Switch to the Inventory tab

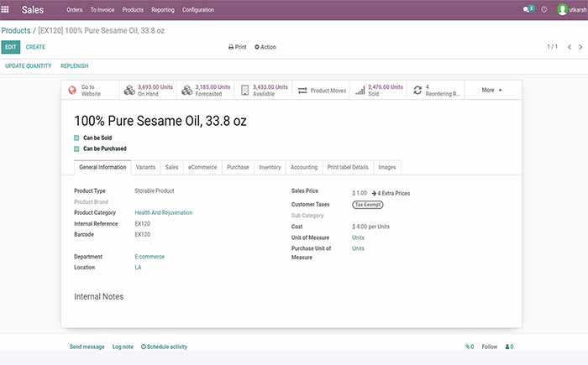point(270,167)
